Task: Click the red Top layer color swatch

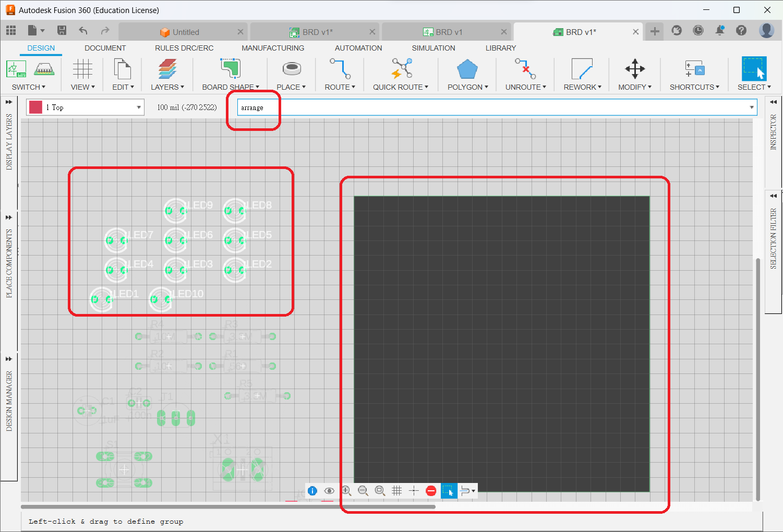Action: tap(35, 107)
